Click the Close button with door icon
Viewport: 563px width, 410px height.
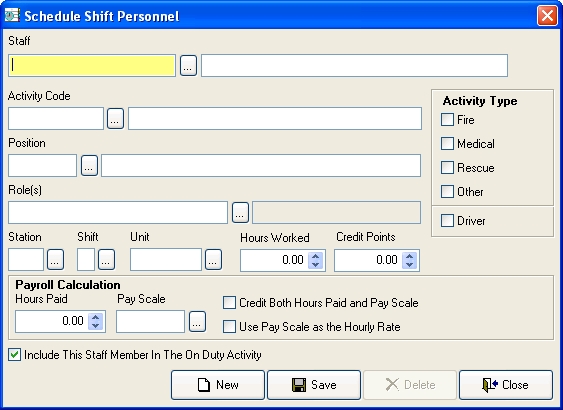506,385
